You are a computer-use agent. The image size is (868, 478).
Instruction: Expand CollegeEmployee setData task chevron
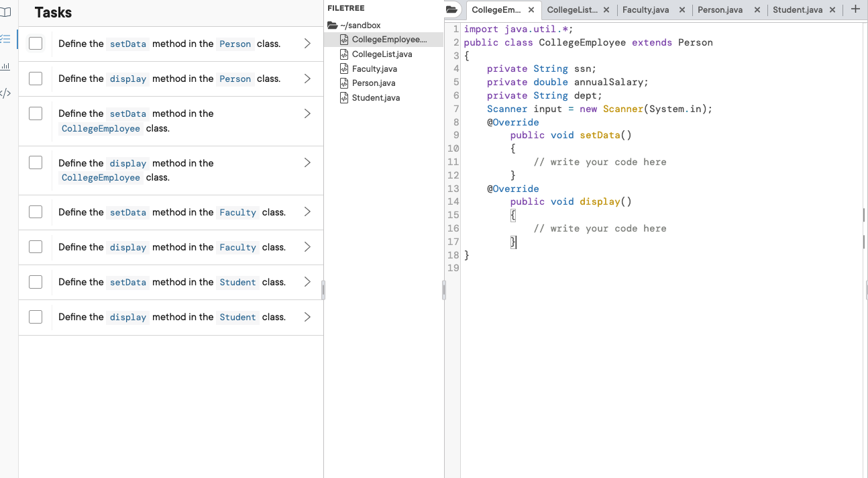pos(307,113)
